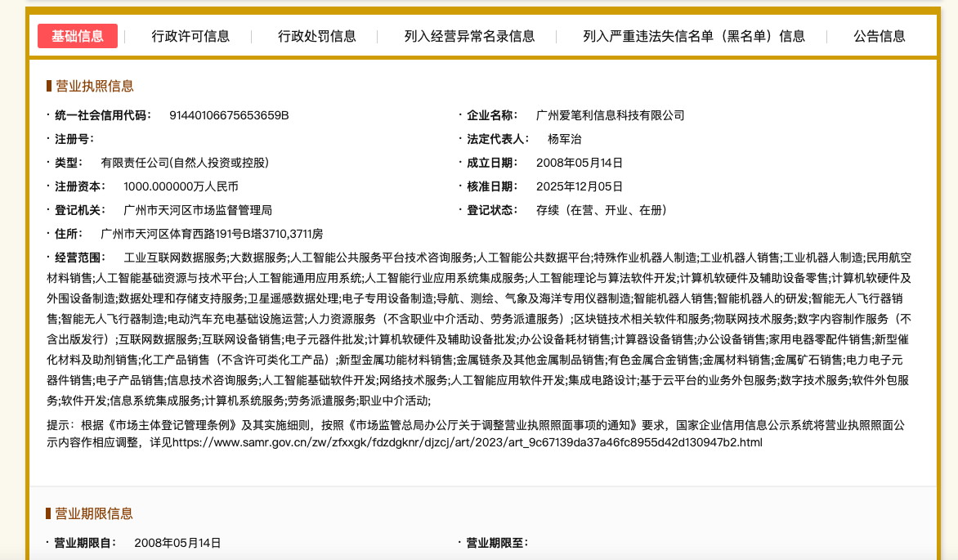Click the 营业期限信息 section heading

[x=93, y=513]
